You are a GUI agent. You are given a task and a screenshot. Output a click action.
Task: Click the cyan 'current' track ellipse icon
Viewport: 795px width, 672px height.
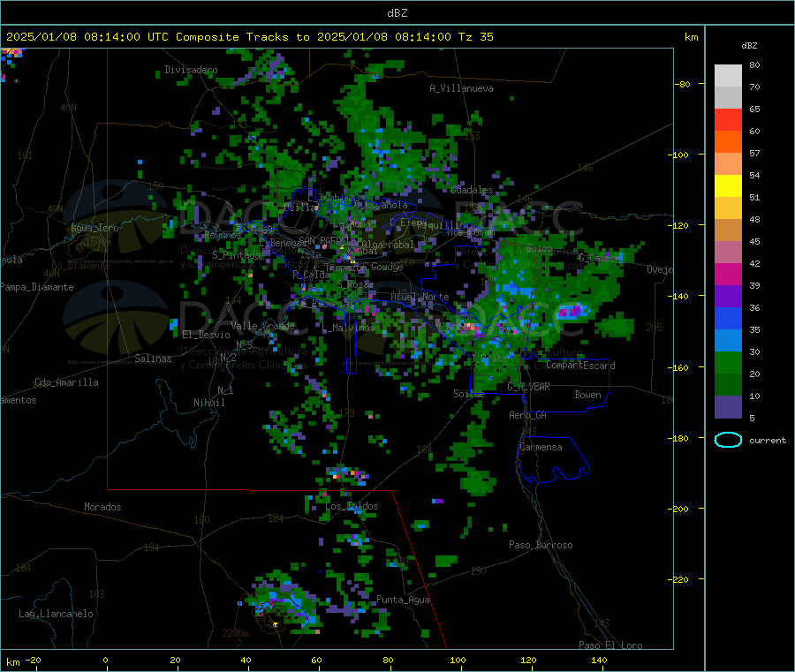click(728, 440)
